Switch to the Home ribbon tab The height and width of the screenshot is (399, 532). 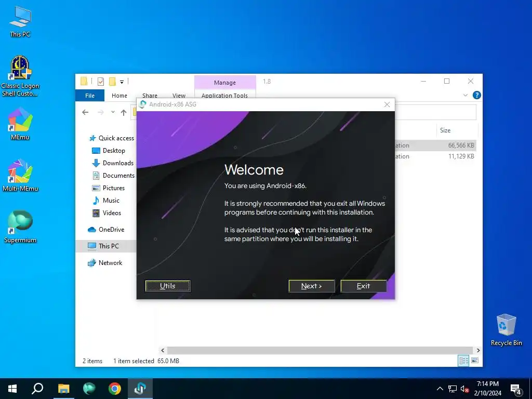click(119, 96)
